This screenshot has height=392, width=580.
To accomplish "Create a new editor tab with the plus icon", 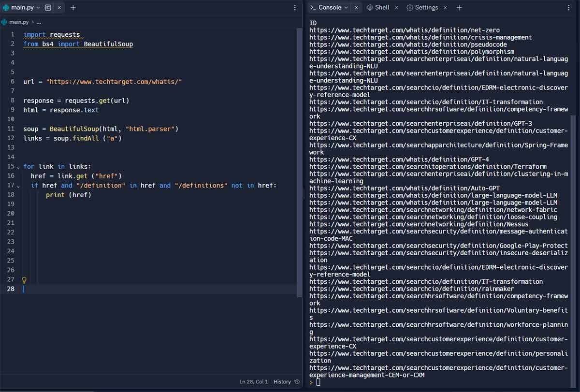I will 72,7.
